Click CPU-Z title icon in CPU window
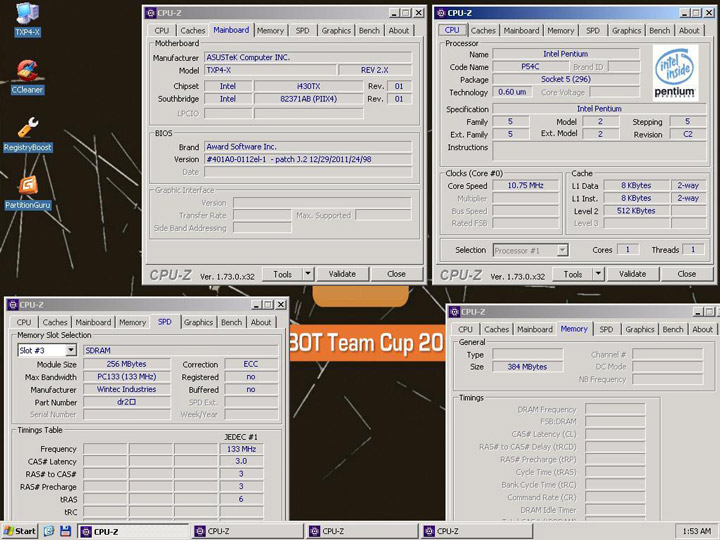Viewport: 720px width, 540px height. 441,13
